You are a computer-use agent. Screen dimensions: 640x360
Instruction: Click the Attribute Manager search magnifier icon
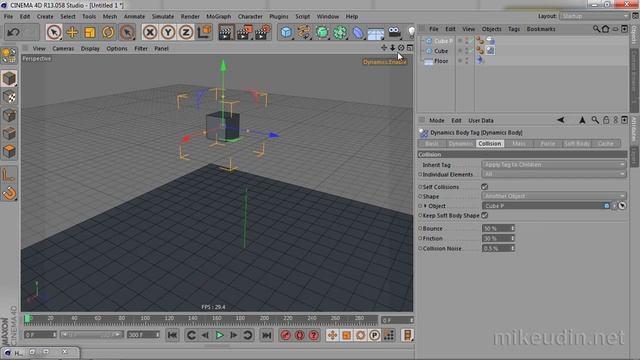coord(595,120)
